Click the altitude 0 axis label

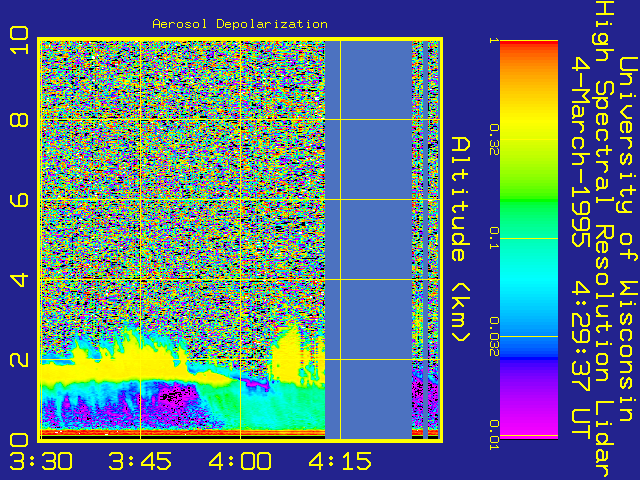tap(19, 440)
